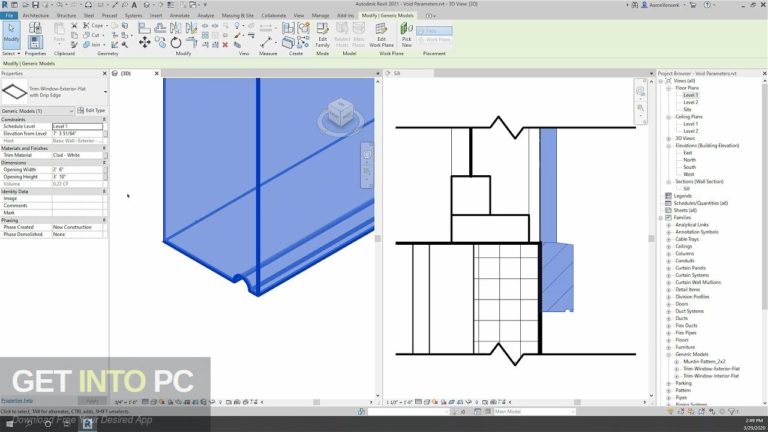Click the Type Properties icon in ribbon
Viewport: 768px width, 432px height.
click(35, 28)
